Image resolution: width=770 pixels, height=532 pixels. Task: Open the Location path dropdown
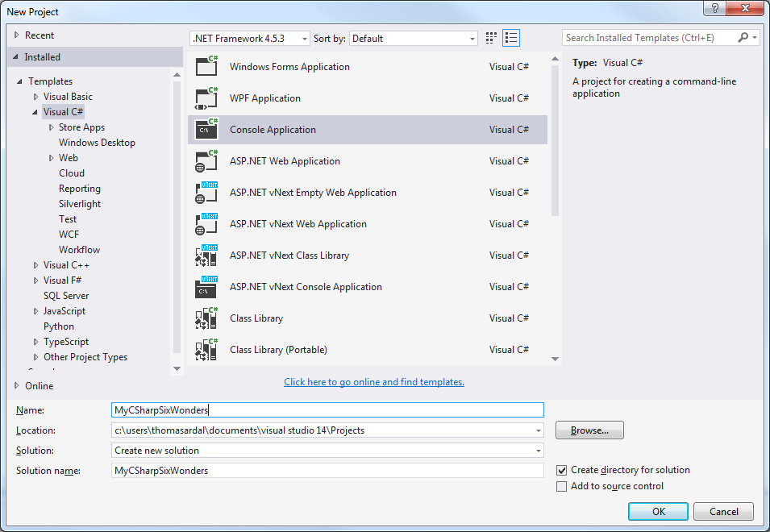539,430
